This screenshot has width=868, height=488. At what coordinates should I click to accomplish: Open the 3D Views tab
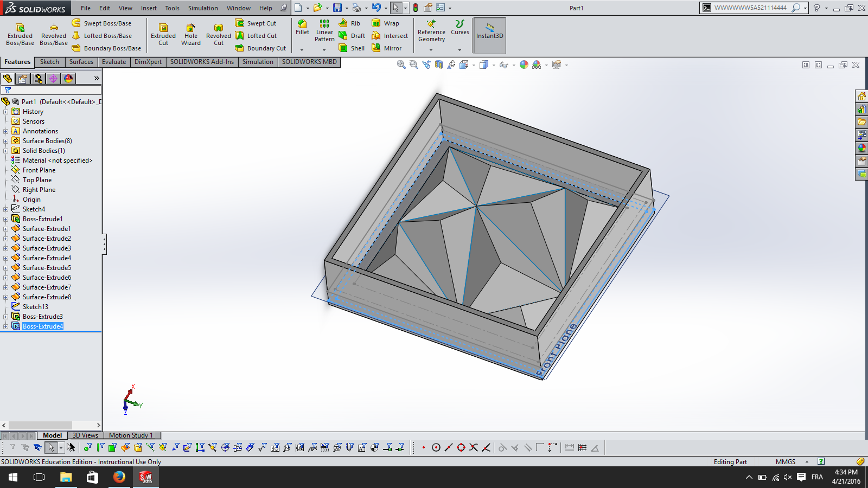[86, 435]
